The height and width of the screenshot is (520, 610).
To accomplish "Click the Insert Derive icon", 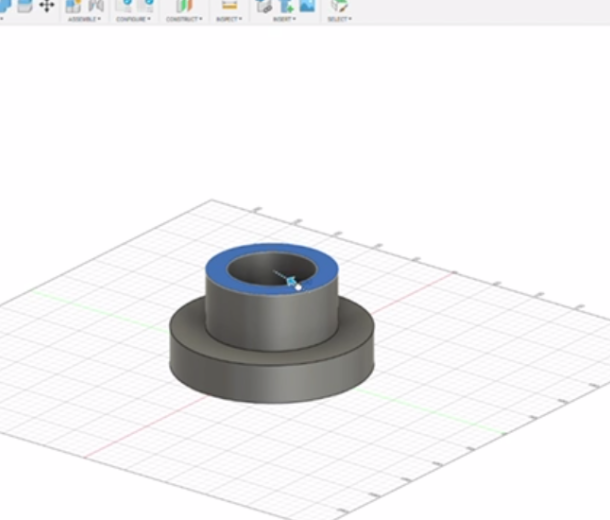I will click(264, 6).
